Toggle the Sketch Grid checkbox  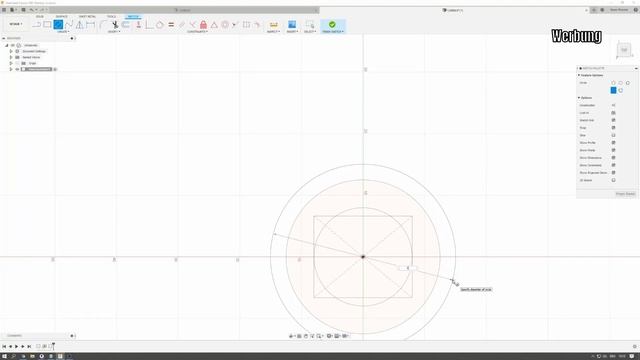(613, 120)
